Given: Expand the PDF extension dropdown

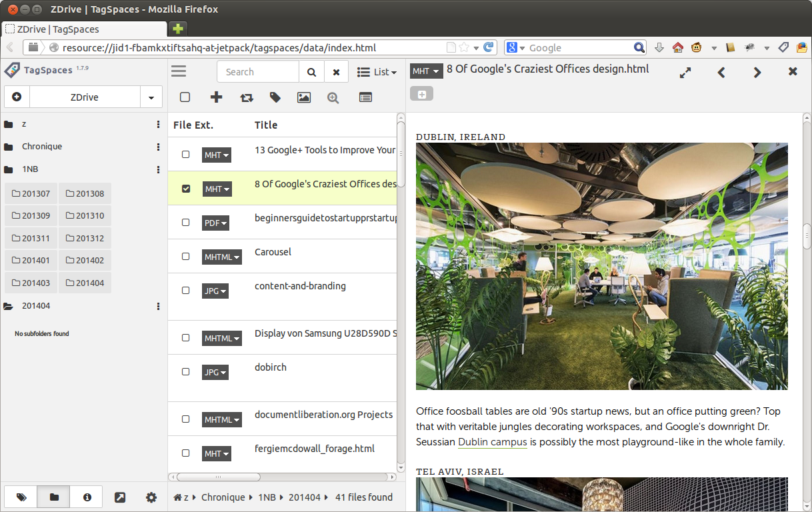Looking at the screenshot, I should click(215, 223).
